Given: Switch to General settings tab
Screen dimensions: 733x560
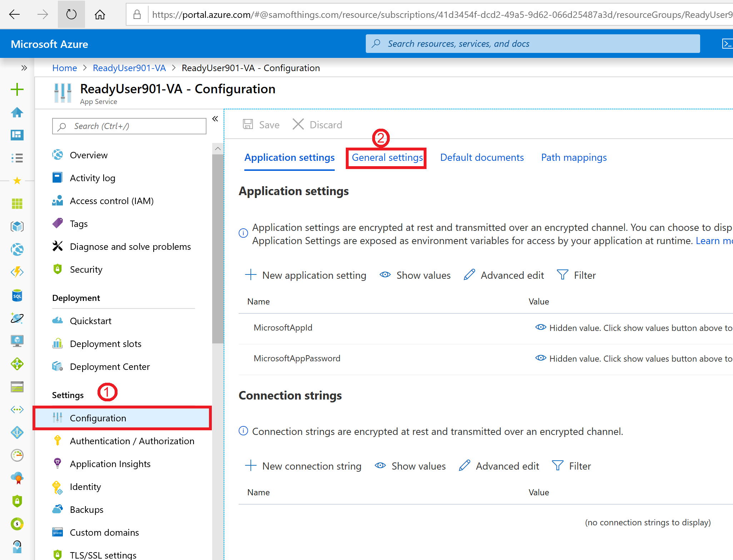Looking at the screenshot, I should coord(386,157).
